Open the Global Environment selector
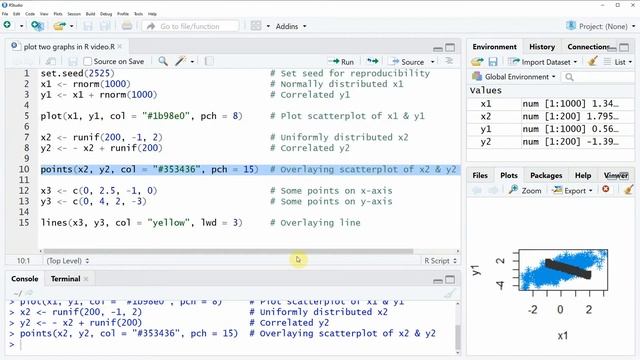 (513, 77)
